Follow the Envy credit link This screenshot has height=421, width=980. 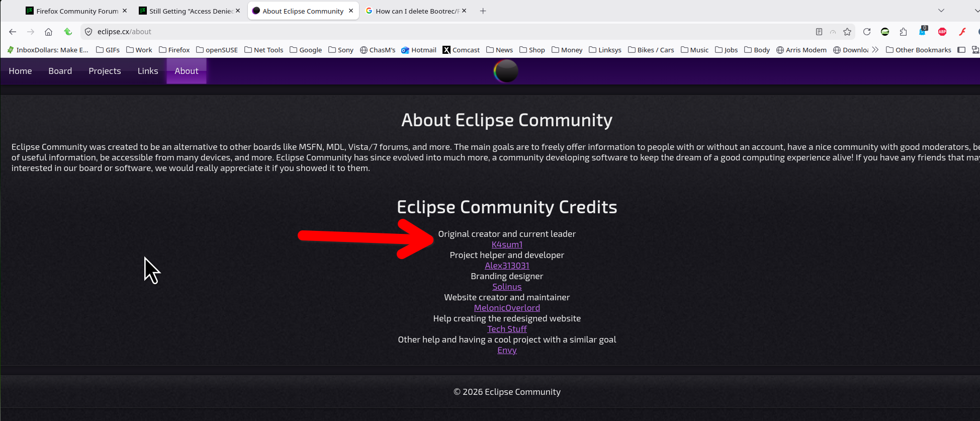click(x=507, y=350)
